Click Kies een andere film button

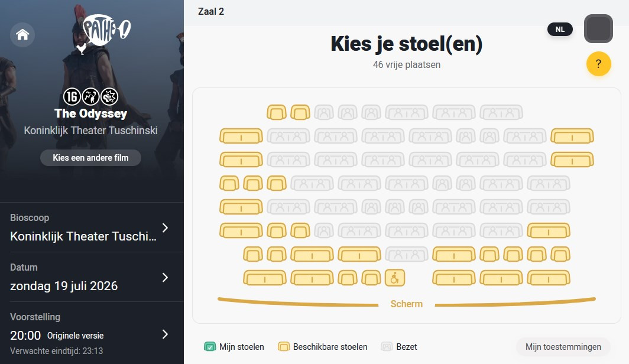tap(90, 158)
